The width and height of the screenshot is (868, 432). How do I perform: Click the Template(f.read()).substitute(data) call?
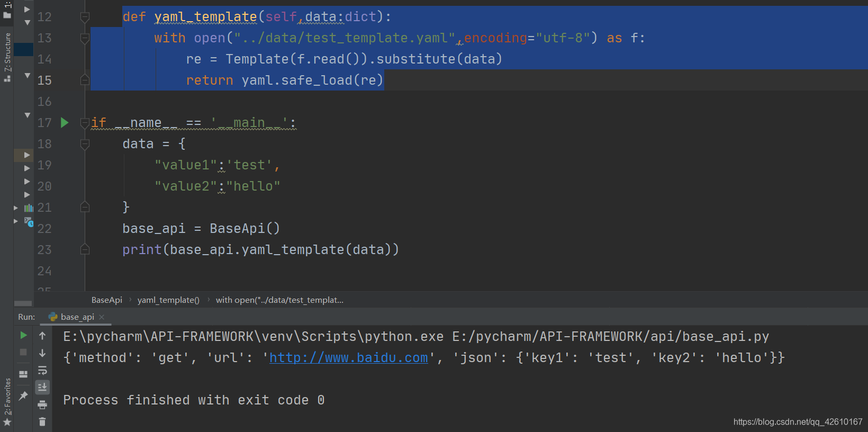pyautogui.click(x=364, y=59)
